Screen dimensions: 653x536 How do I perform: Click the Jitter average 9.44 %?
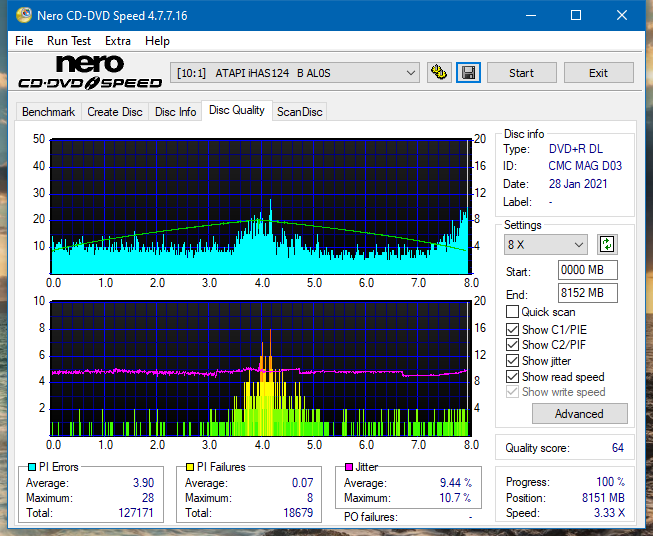pos(456,483)
